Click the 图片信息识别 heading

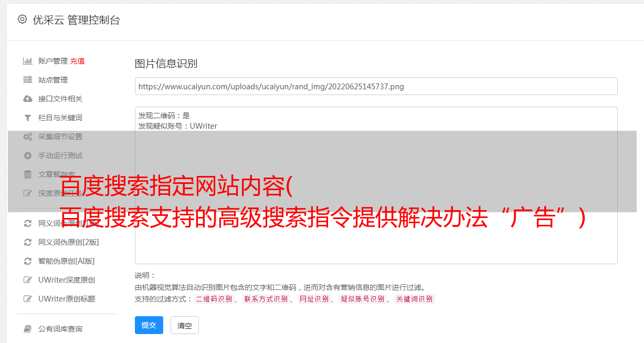(166, 64)
